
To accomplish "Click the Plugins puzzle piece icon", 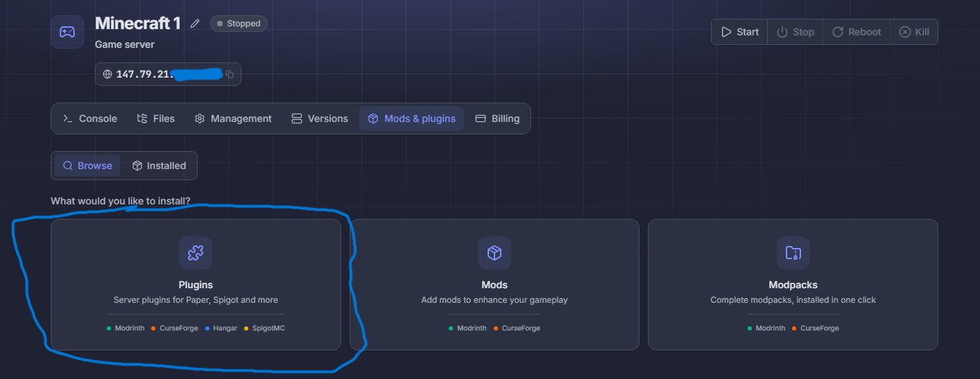I will tap(196, 253).
